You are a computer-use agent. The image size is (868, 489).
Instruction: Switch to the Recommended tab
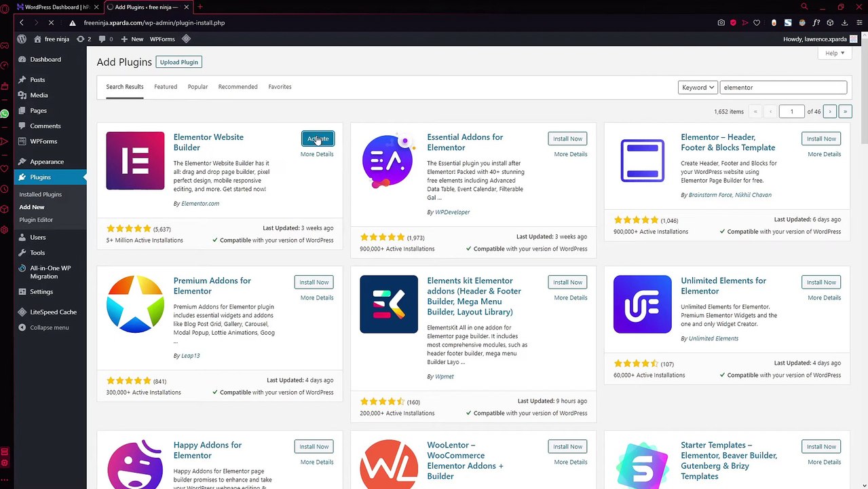[x=238, y=87]
